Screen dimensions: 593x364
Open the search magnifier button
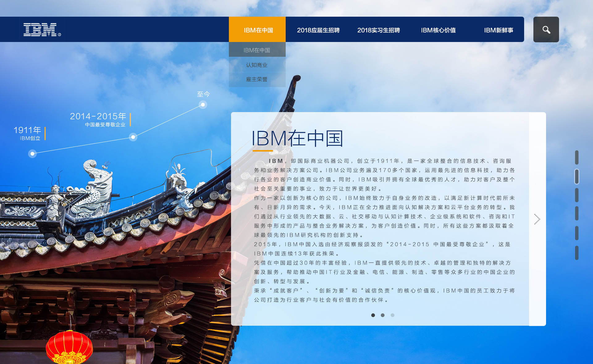(x=546, y=30)
